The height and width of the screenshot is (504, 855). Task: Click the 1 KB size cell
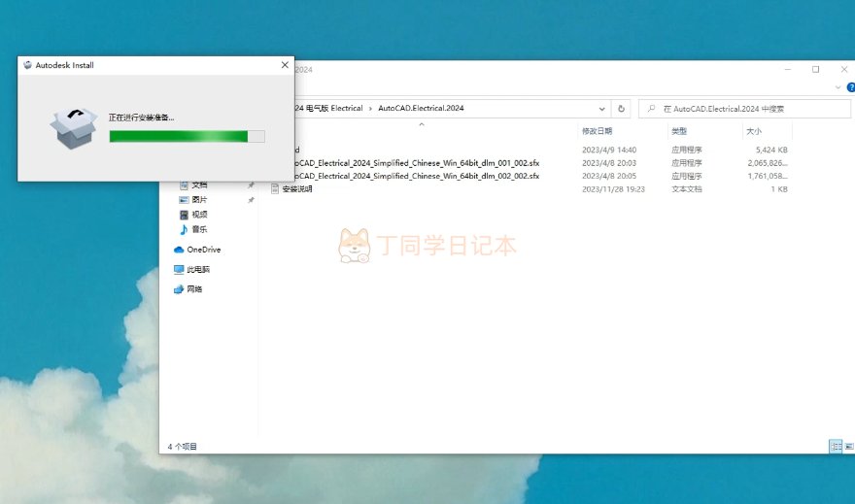[780, 189]
